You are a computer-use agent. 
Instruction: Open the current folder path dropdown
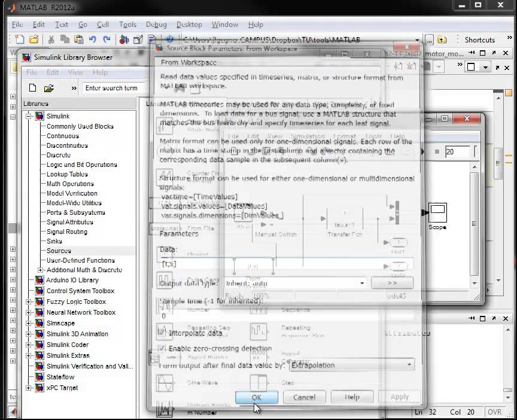tap(417, 40)
